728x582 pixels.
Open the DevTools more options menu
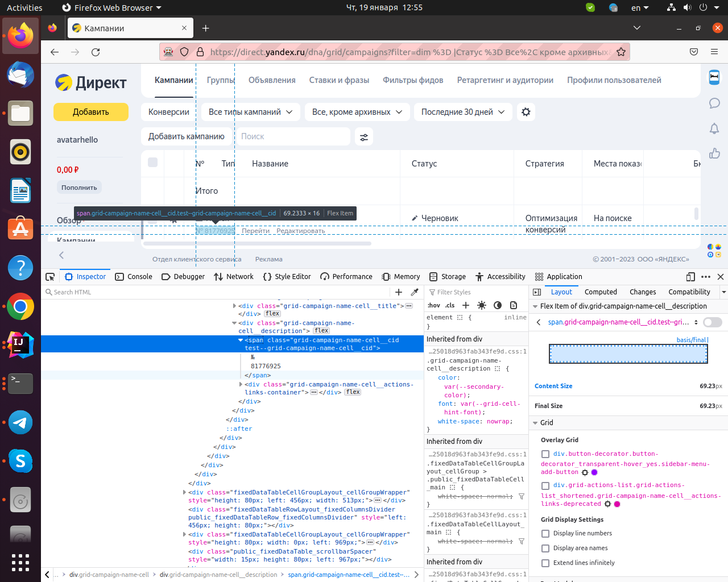(706, 277)
